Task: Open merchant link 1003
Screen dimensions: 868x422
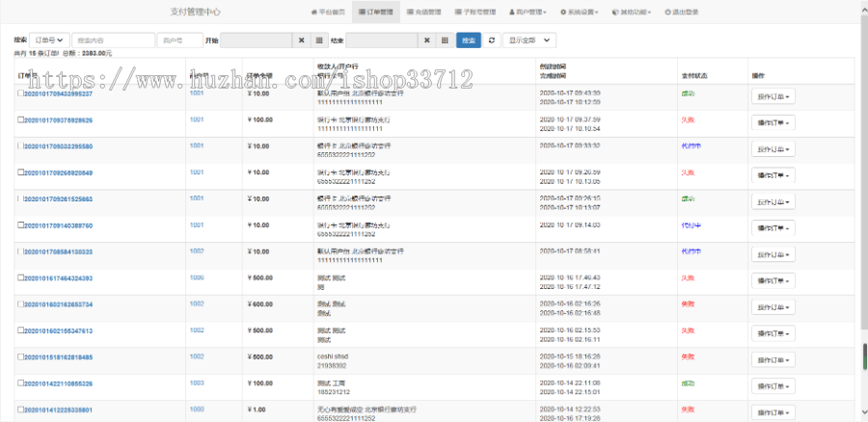Action: tap(197, 382)
